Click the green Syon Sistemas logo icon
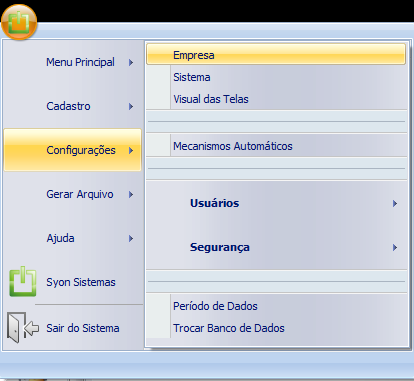This screenshot has height=381, width=414. tap(23, 281)
